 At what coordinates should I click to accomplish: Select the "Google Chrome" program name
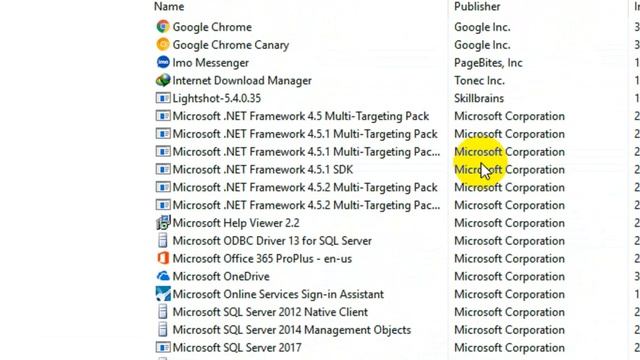[x=212, y=27]
